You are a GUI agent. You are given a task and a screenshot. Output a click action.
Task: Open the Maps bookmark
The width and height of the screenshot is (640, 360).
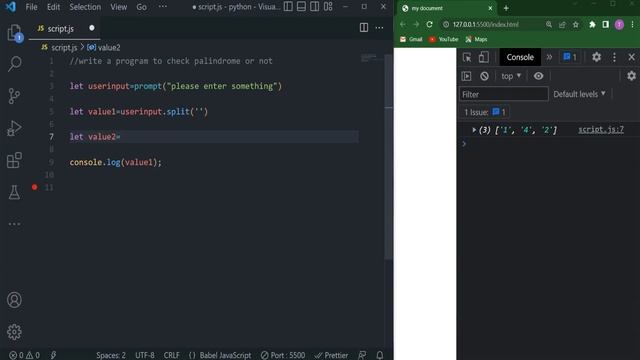point(476,39)
